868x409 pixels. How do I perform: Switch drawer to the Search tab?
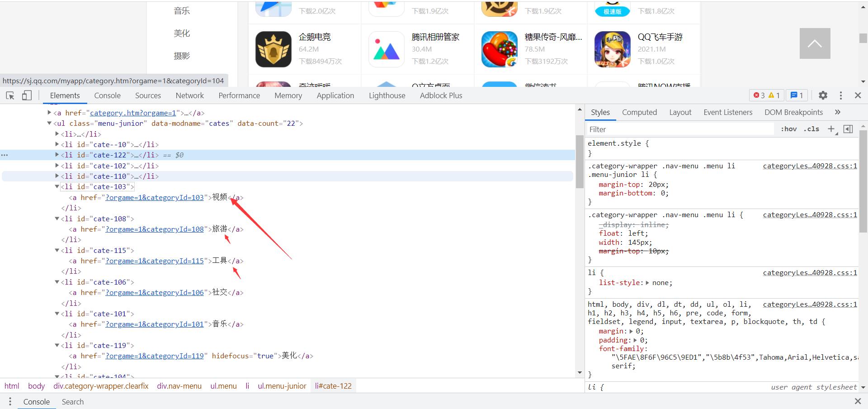(73, 402)
